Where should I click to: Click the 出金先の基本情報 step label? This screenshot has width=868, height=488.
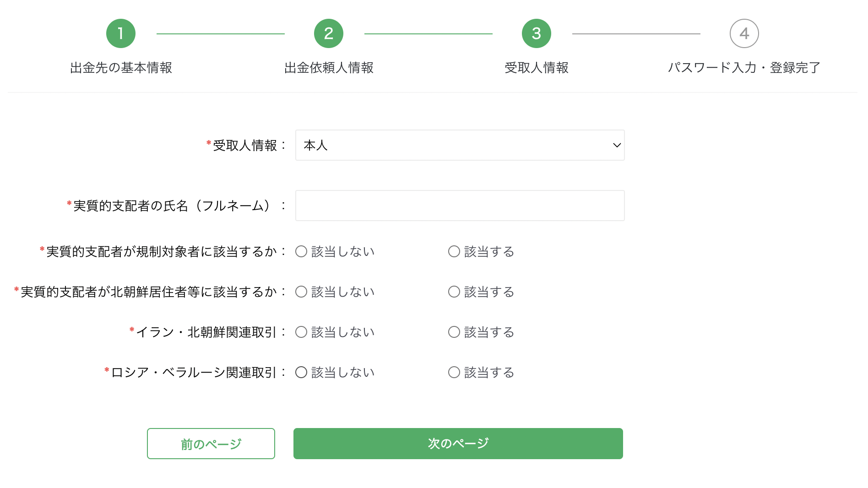pos(121,68)
